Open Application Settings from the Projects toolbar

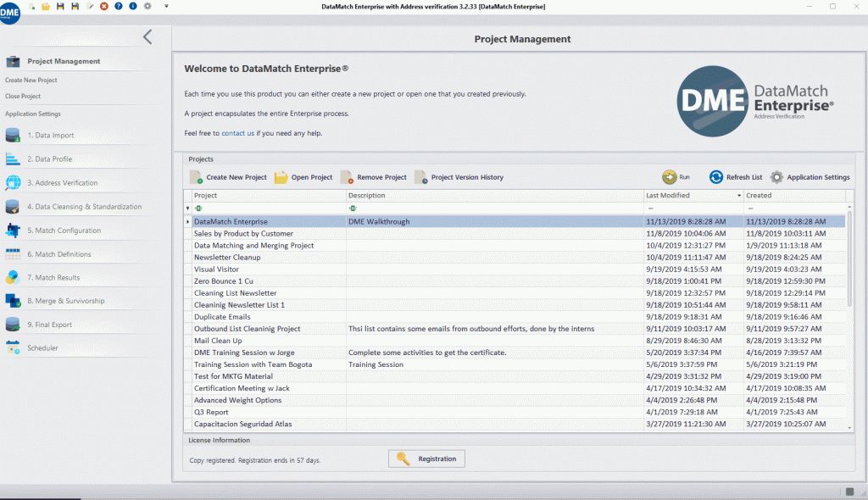(810, 177)
